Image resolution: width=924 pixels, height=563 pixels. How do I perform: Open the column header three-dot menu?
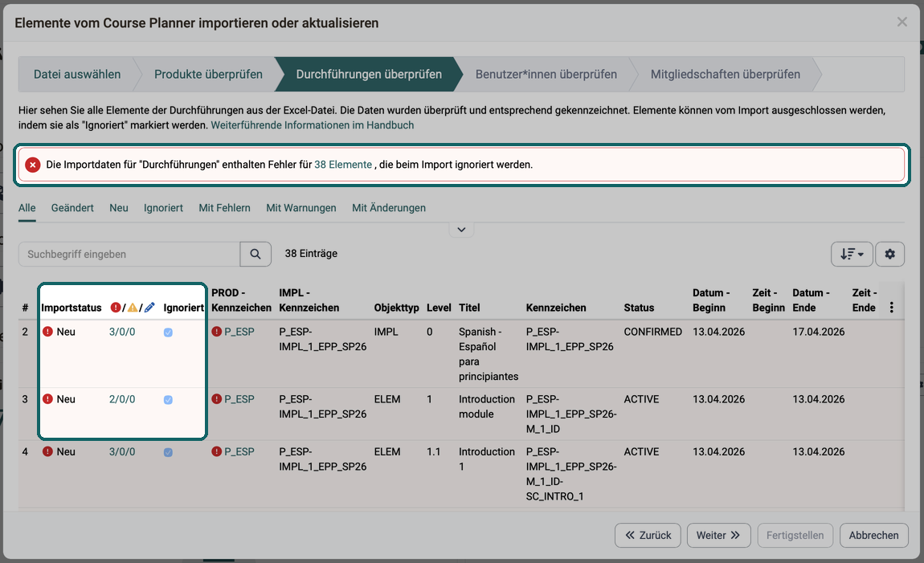pos(892,308)
